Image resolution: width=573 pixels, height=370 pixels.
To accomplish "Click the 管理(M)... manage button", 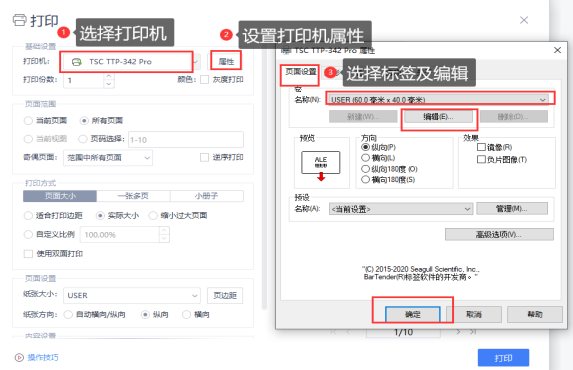I will coord(512,208).
